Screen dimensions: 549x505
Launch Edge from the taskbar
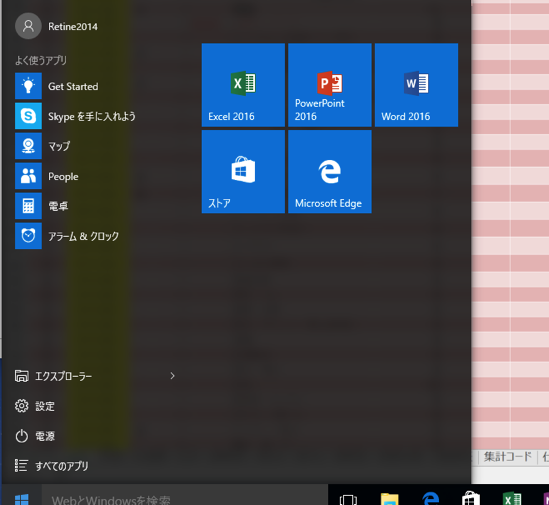tap(431, 499)
